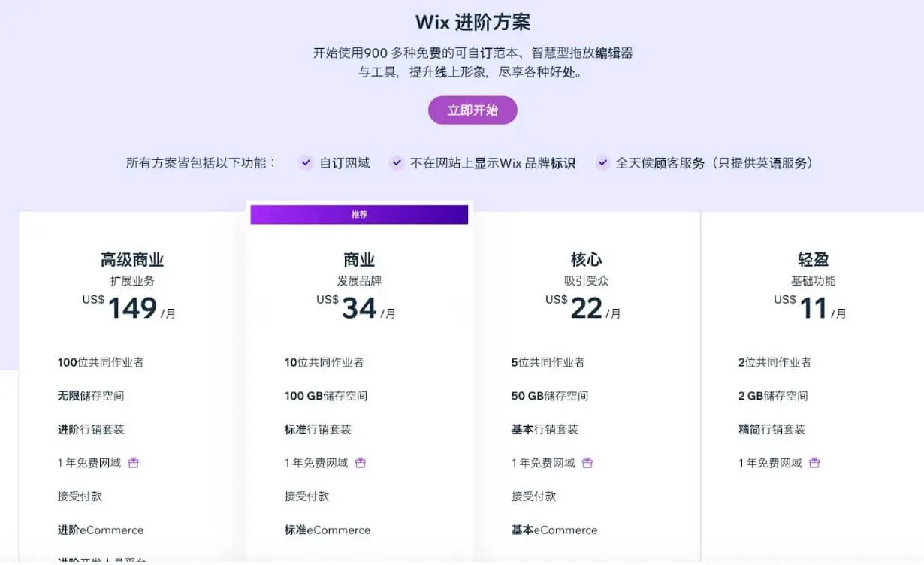Image resolution: width=924 pixels, height=565 pixels.
Task: Select the 轻盈 plan heading
Action: 813,260
